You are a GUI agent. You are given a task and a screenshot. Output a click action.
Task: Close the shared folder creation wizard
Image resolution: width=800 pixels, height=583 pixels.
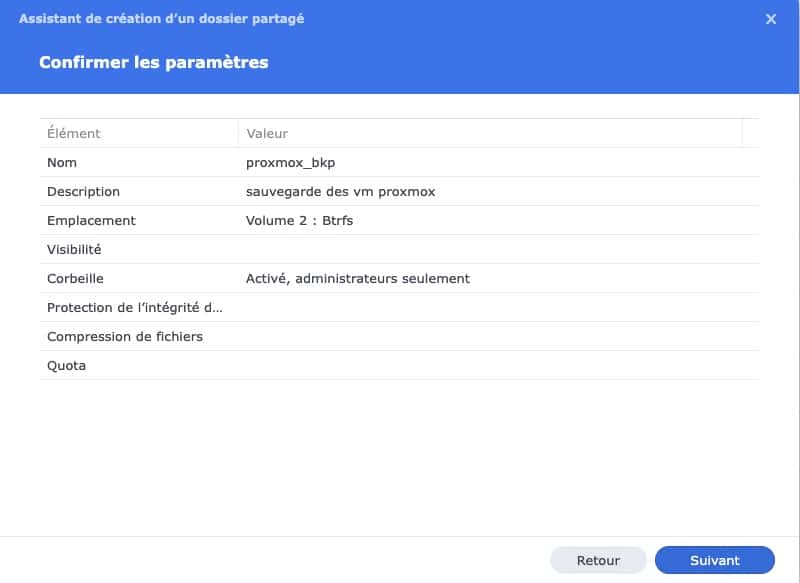(771, 19)
